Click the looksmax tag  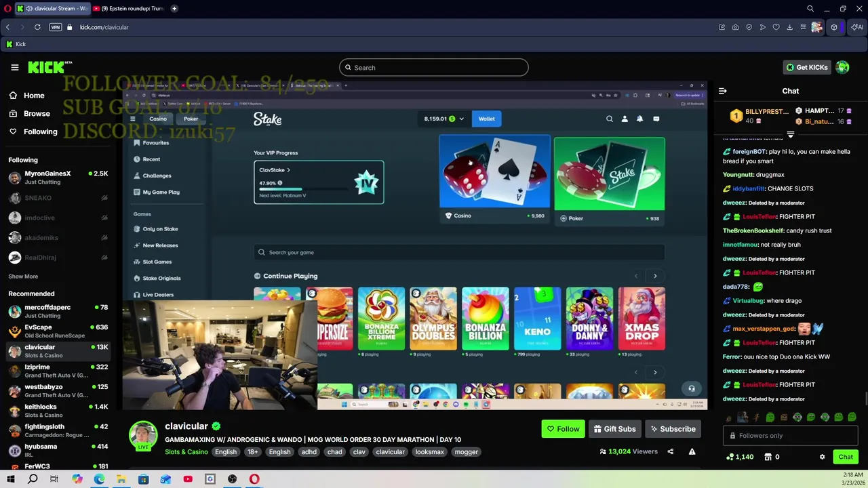[x=429, y=452]
